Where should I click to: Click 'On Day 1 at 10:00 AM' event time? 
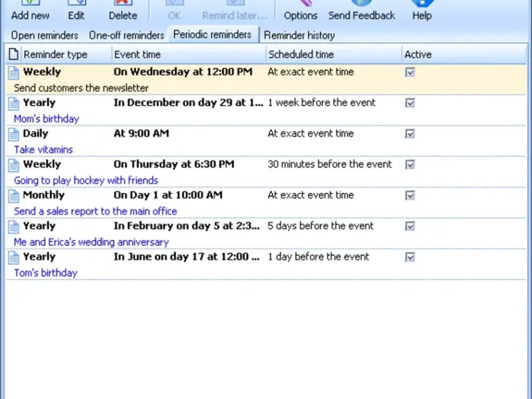click(168, 196)
